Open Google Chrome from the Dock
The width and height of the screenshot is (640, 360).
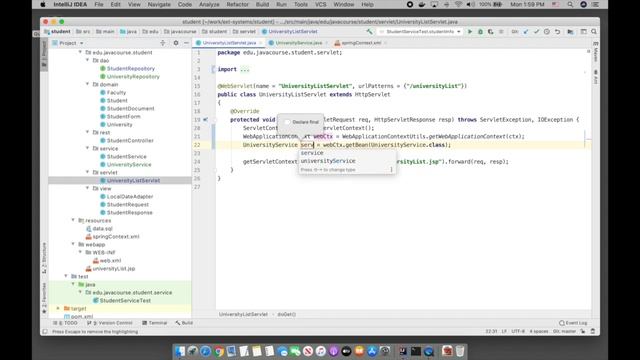point(218,351)
